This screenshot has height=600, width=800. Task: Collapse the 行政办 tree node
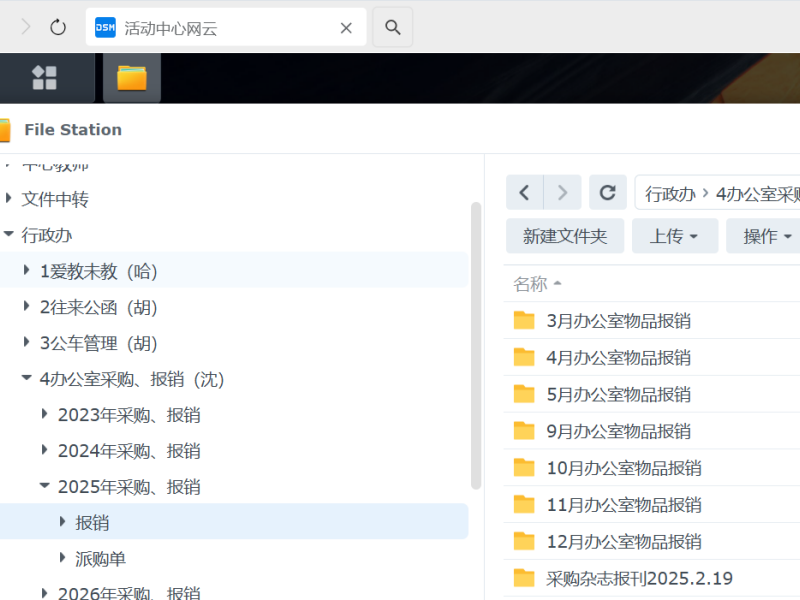click(9, 235)
